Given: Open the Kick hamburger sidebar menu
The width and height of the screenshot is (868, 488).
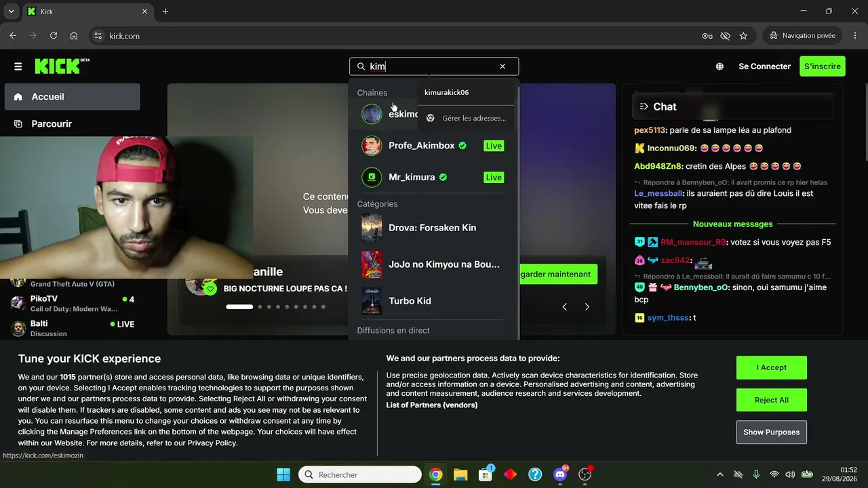Looking at the screenshot, I should (18, 66).
